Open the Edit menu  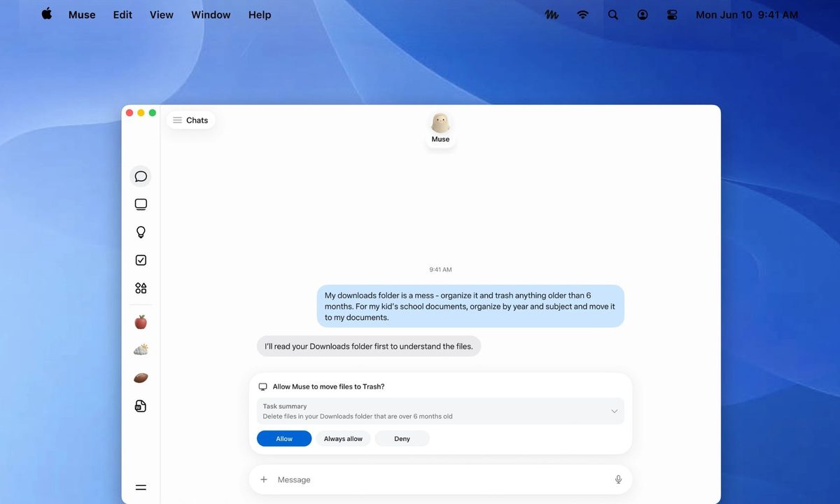click(x=122, y=15)
